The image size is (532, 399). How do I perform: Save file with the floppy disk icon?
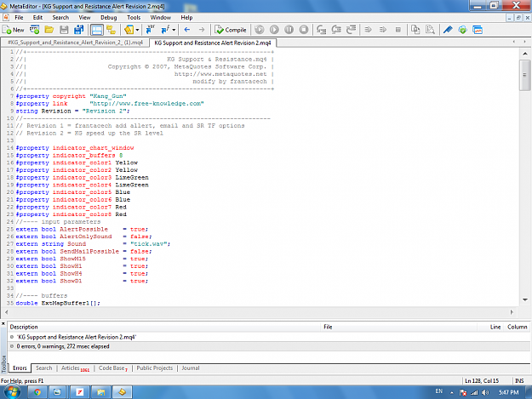[64, 30]
